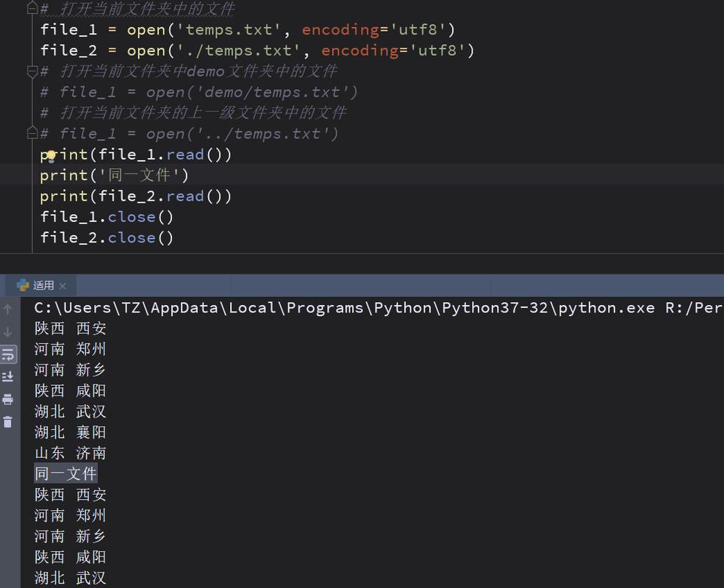Place the caret in file_2.close() line
The image size is (724, 588).
coord(107,237)
